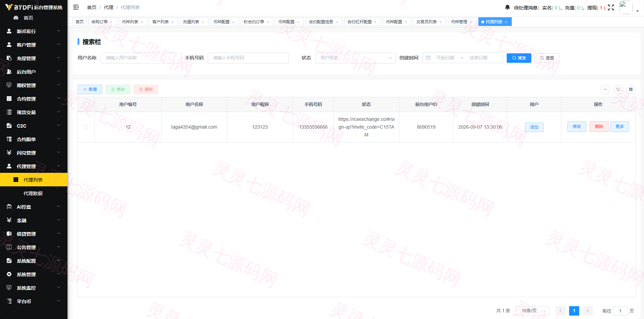Toggle fullscreen mode icon
Viewport: 644px width, 319px height.
(611, 7)
